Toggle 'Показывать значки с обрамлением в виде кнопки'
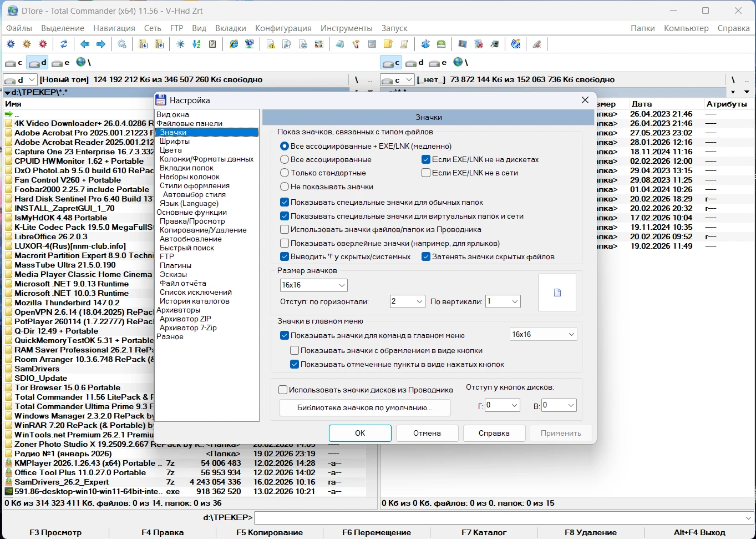The image size is (756, 539). (295, 351)
